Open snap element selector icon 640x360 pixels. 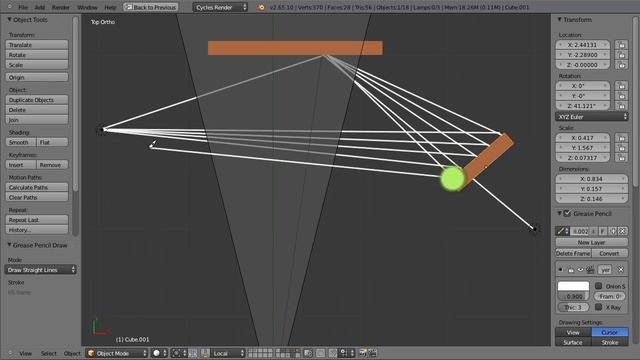[x=346, y=353]
